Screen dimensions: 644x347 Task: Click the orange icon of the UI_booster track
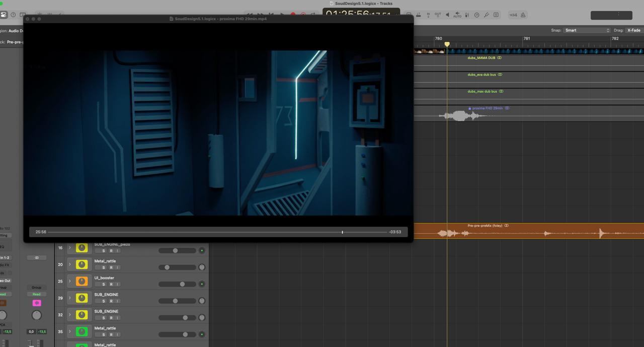[x=82, y=281]
